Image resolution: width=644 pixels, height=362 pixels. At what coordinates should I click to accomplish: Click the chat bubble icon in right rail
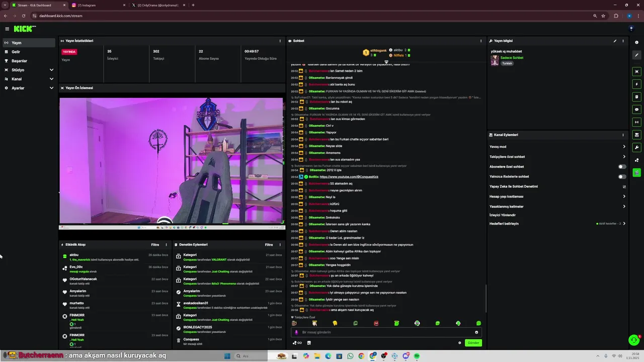coord(636,109)
